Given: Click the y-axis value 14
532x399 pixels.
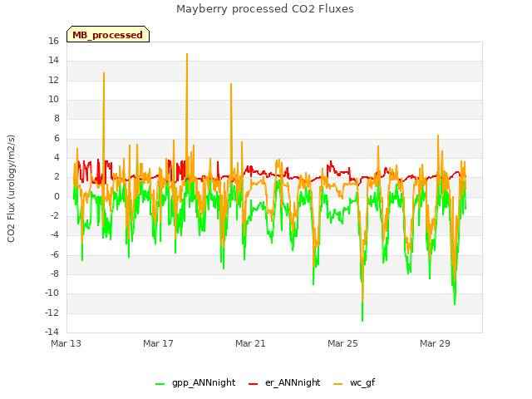Looking at the screenshot, I should tap(53, 61).
